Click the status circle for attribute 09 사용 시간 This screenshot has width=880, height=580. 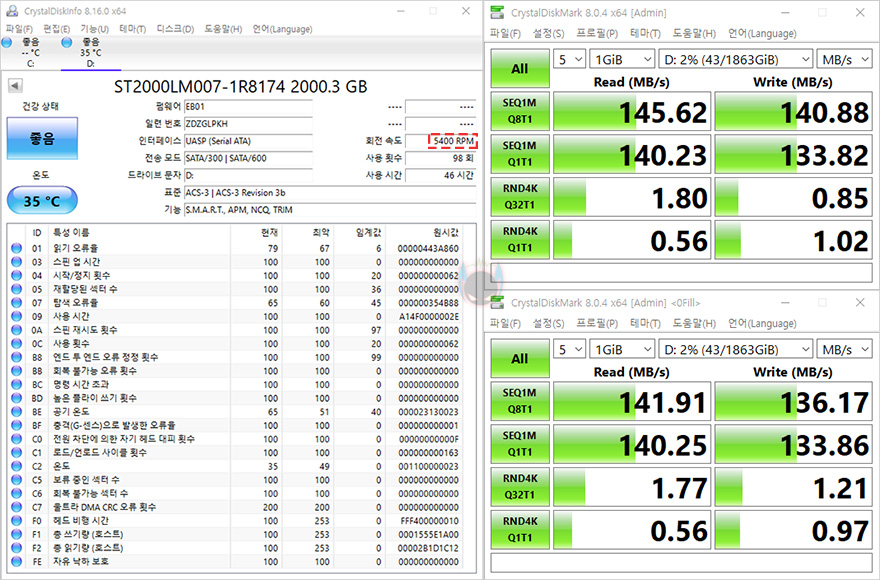click(16, 316)
